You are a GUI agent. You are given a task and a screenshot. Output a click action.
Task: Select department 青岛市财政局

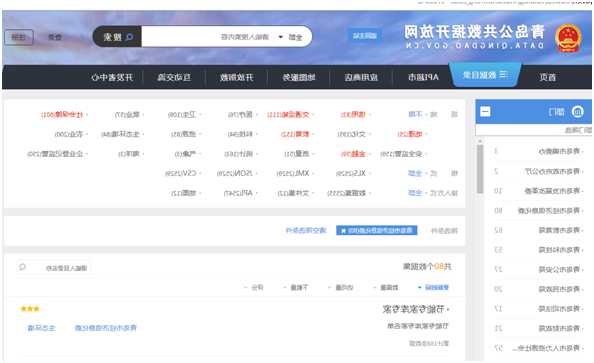tap(559, 328)
